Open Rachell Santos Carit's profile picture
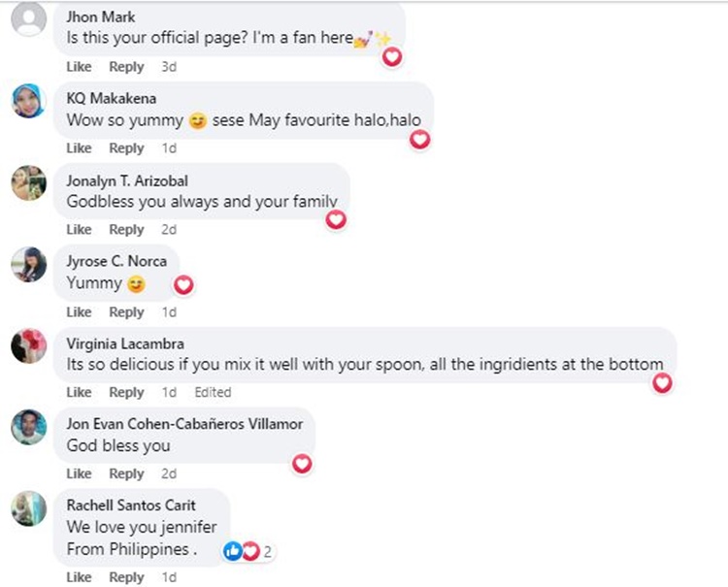The width and height of the screenshot is (728, 587). tap(29, 508)
